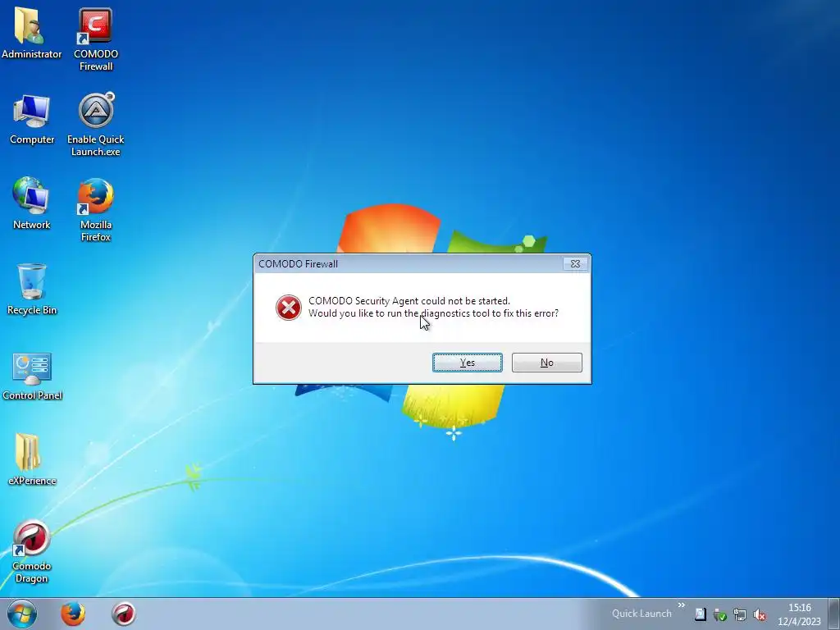Screen dimensions: 840x630
Task: Select the Network desktop icon
Action: [x=32, y=203]
